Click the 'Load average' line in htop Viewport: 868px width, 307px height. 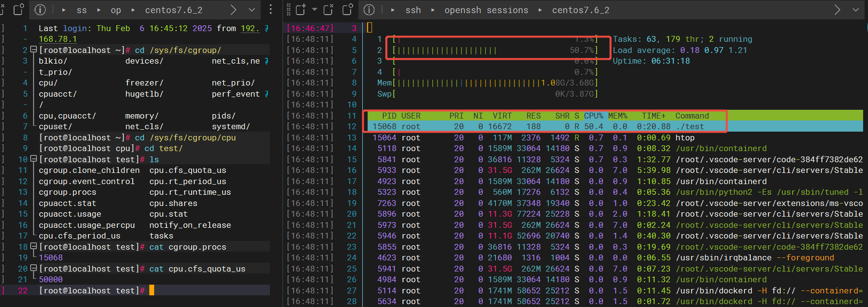[680, 50]
